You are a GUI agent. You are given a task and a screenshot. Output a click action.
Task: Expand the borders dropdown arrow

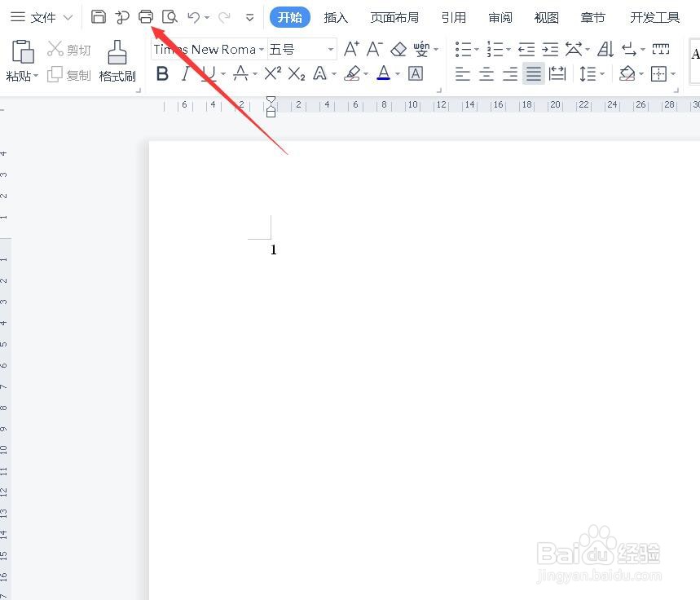(673, 74)
